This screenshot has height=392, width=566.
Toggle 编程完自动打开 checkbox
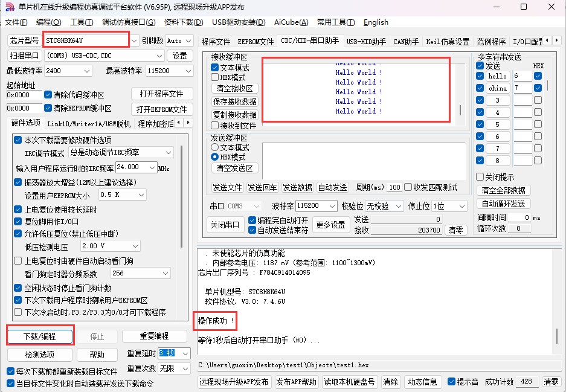tap(252, 220)
